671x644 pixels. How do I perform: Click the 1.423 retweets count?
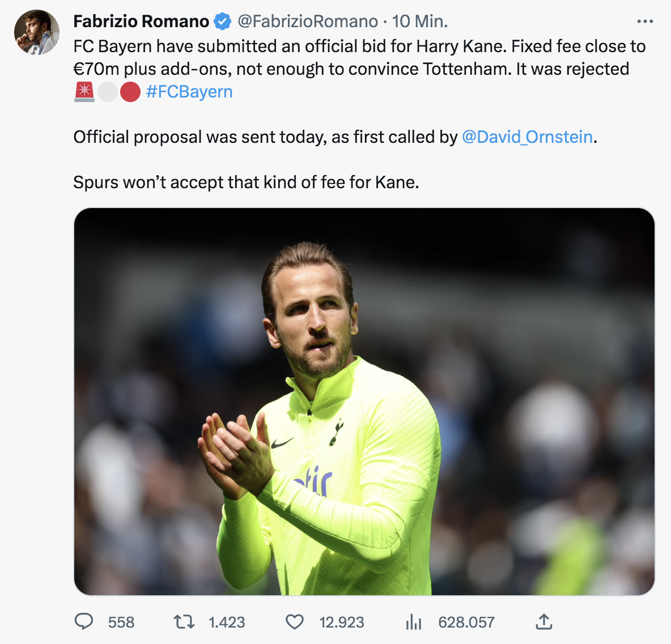[x=227, y=622]
